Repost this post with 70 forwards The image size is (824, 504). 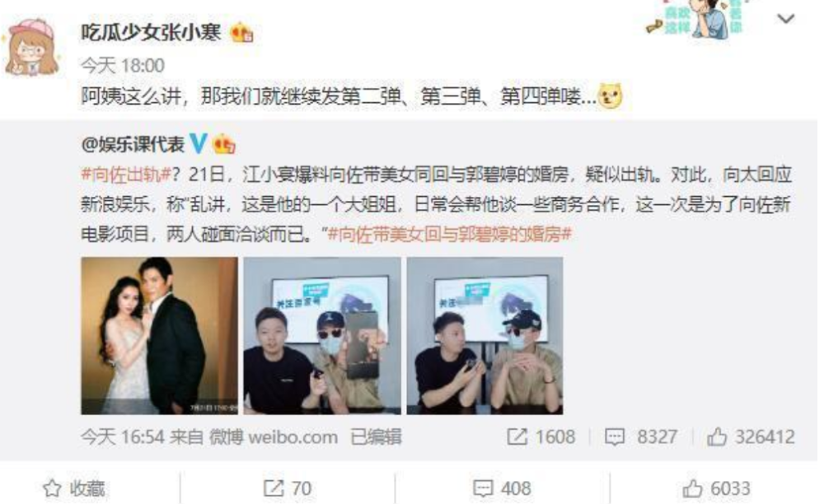288,488
